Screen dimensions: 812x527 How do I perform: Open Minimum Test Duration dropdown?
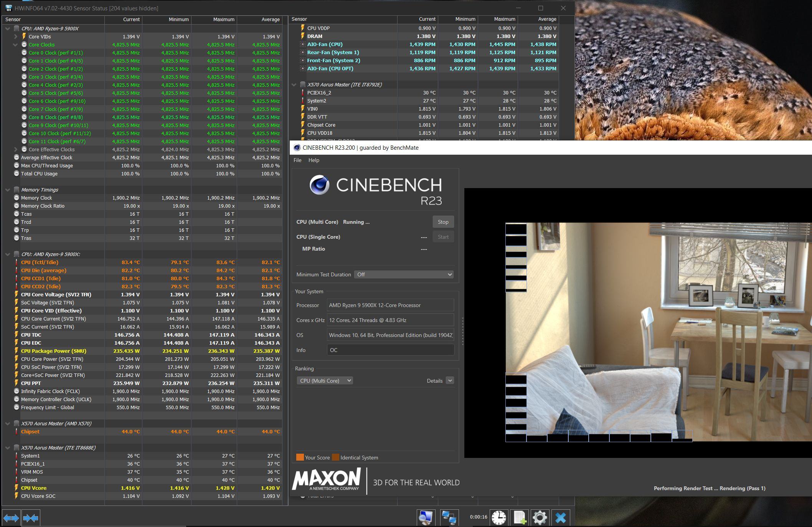[404, 274]
